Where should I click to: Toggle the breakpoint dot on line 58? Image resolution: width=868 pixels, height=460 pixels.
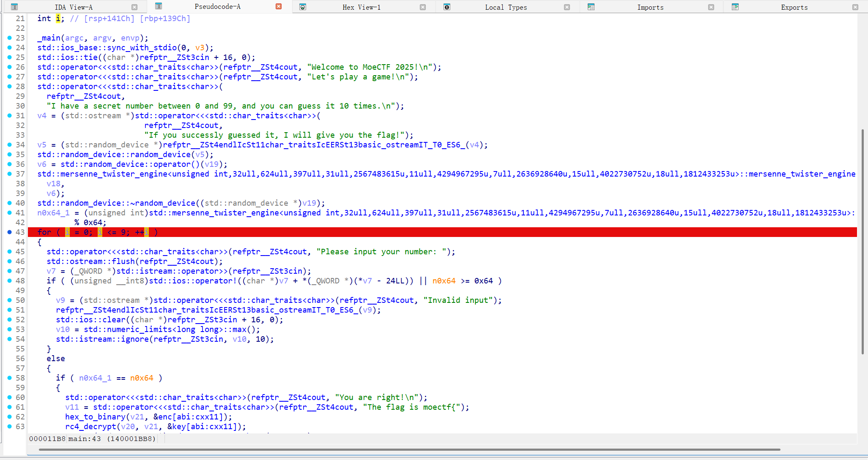coord(9,378)
